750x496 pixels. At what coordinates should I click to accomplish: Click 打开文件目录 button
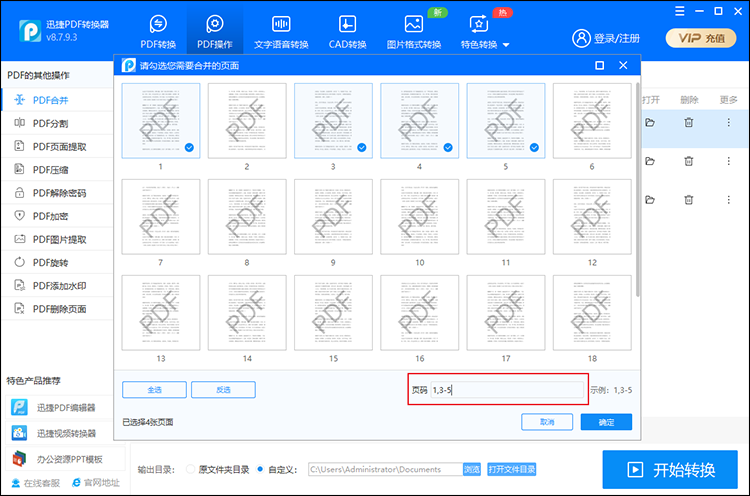coord(511,469)
